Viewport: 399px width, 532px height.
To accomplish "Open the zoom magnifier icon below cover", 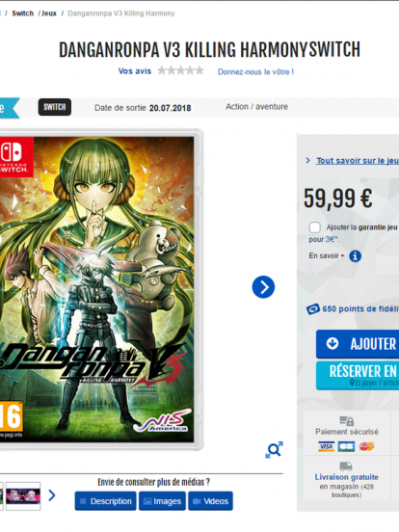I will click(274, 450).
